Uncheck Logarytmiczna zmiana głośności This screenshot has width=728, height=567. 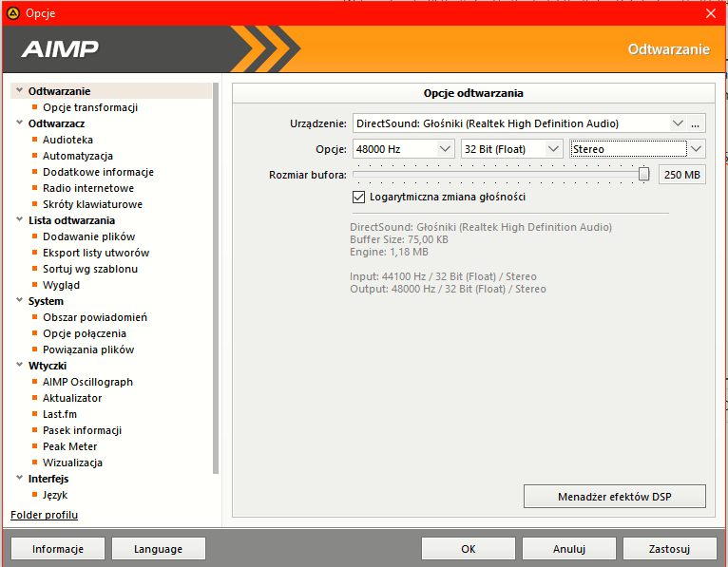click(x=358, y=198)
